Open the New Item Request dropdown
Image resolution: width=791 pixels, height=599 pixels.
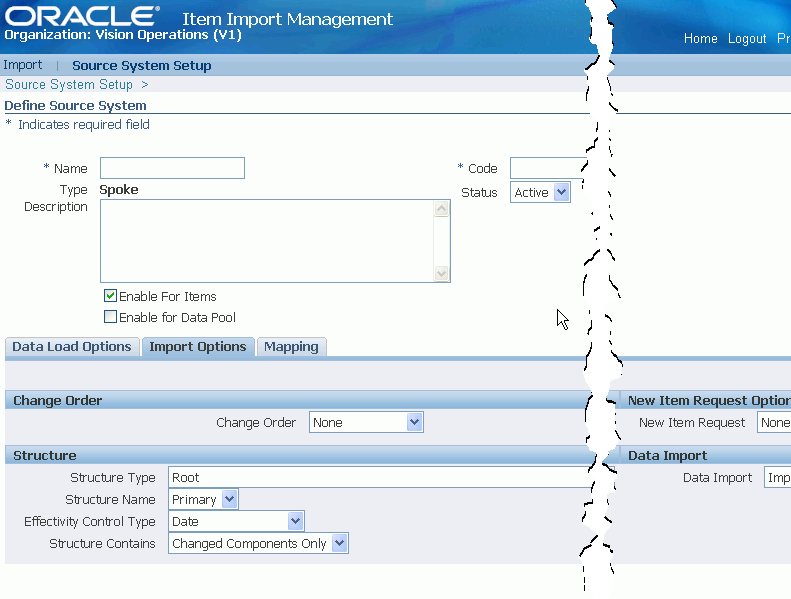click(774, 422)
